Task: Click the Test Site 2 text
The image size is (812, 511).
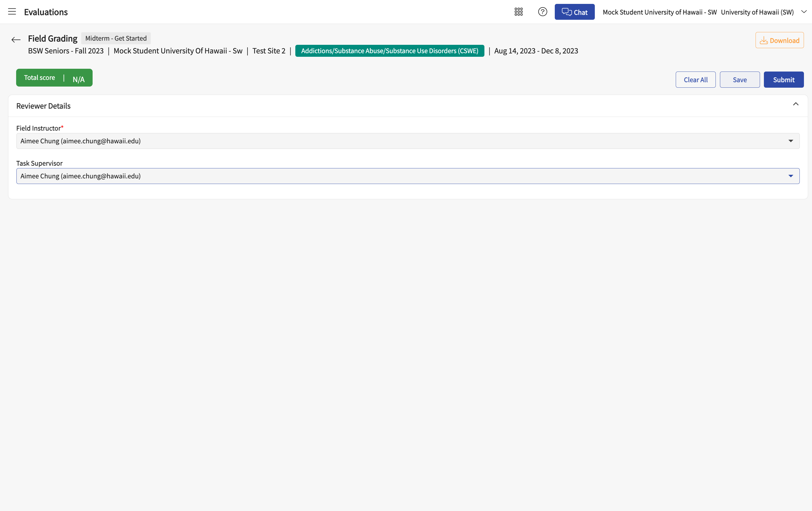Action: [269, 51]
